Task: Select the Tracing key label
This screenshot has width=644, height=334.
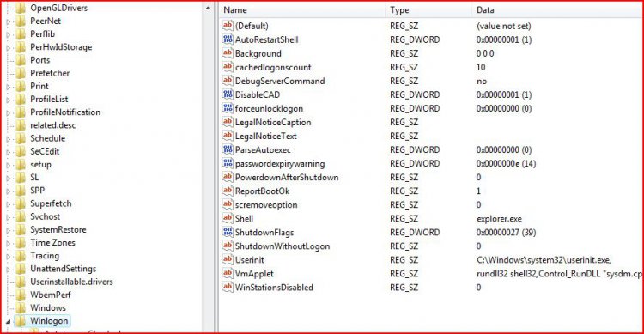Action: click(x=45, y=256)
